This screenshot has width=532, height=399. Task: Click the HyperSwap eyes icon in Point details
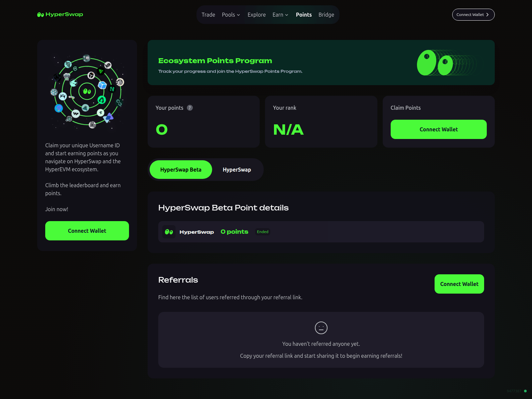click(169, 232)
